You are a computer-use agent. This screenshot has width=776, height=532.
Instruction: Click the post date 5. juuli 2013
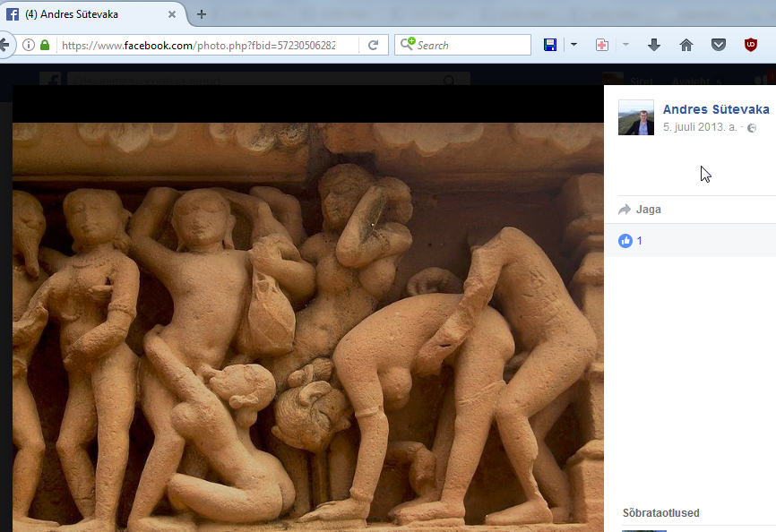pyautogui.click(x=700, y=127)
